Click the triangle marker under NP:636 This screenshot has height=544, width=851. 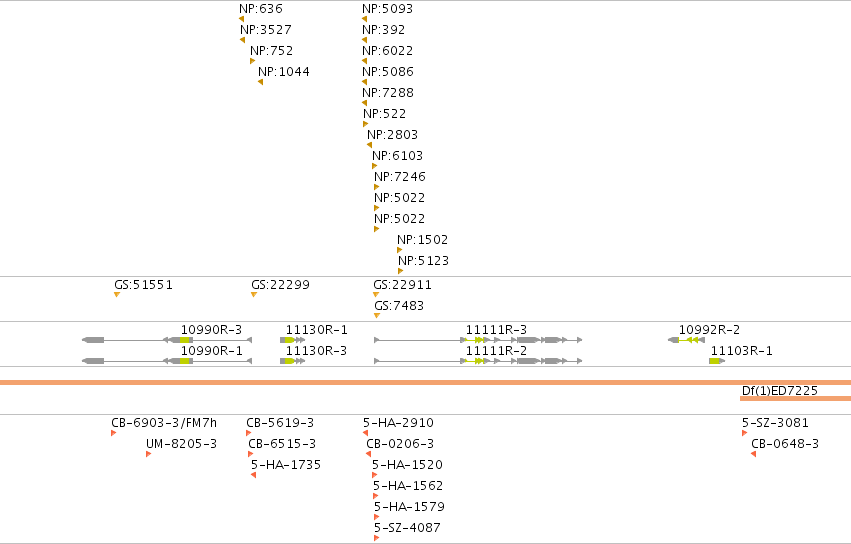pyautogui.click(x=242, y=19)
